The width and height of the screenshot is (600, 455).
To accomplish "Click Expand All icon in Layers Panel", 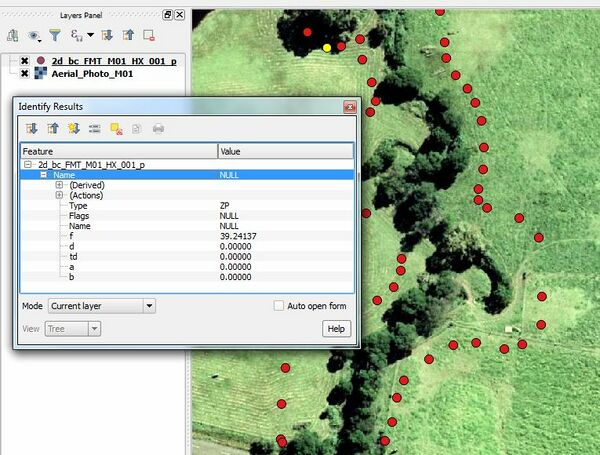I will tap(108, 35).
